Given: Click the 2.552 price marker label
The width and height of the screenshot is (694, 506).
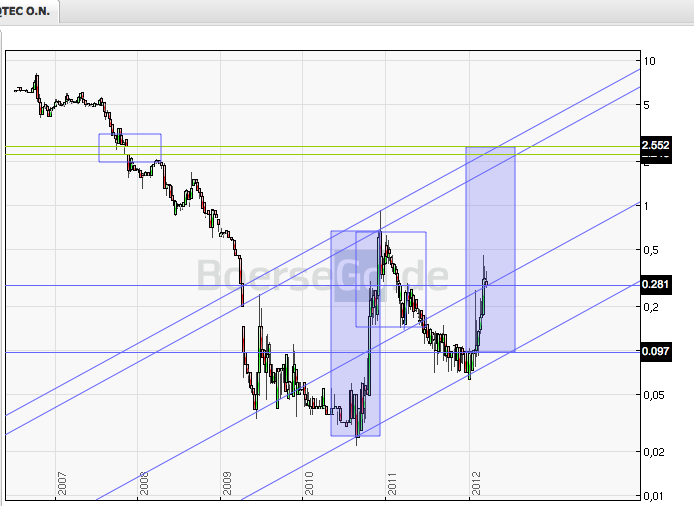Looking at the screenshot, I should [656, 145].
